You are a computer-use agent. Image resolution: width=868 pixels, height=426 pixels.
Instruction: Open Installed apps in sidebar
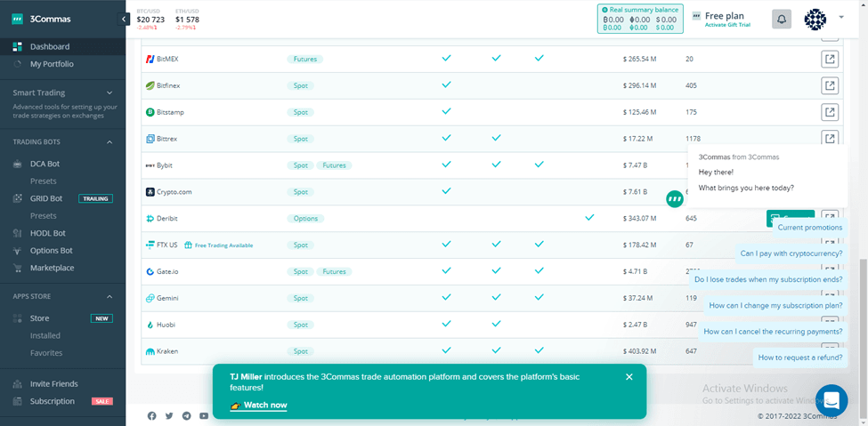tap(45, 335)
